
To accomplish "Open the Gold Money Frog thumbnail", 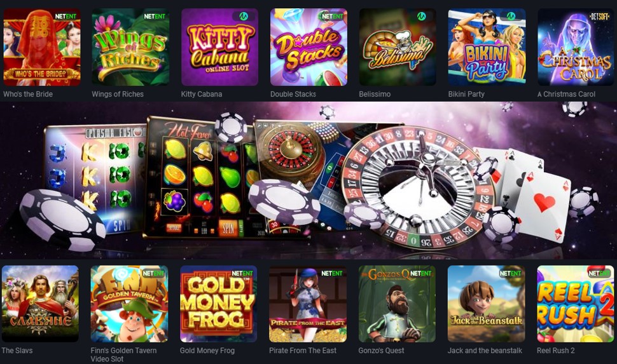I will click(x=218, y=304).
